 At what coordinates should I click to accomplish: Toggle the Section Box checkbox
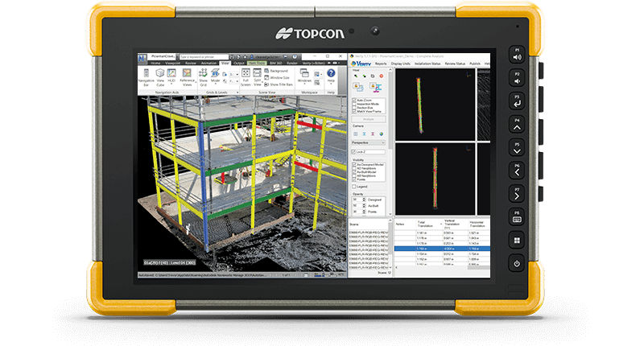coord(354,108)
